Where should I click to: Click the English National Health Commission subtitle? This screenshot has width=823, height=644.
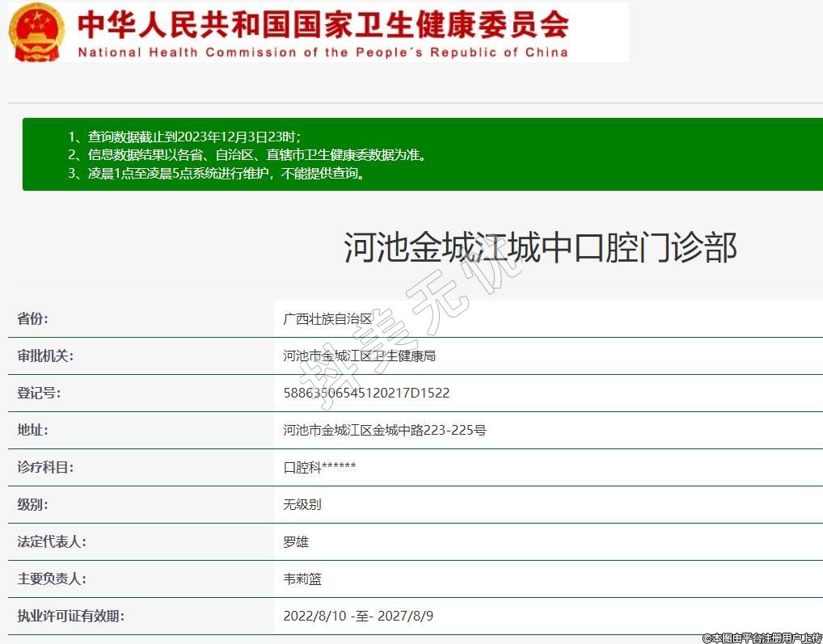[323, 53]
